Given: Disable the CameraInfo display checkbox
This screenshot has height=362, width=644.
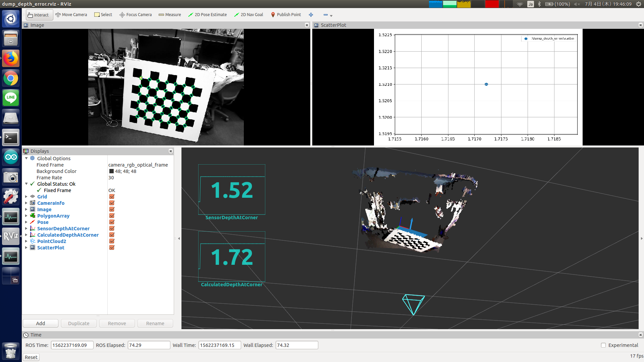Looking at the screenshot, I should click(112, 203).
